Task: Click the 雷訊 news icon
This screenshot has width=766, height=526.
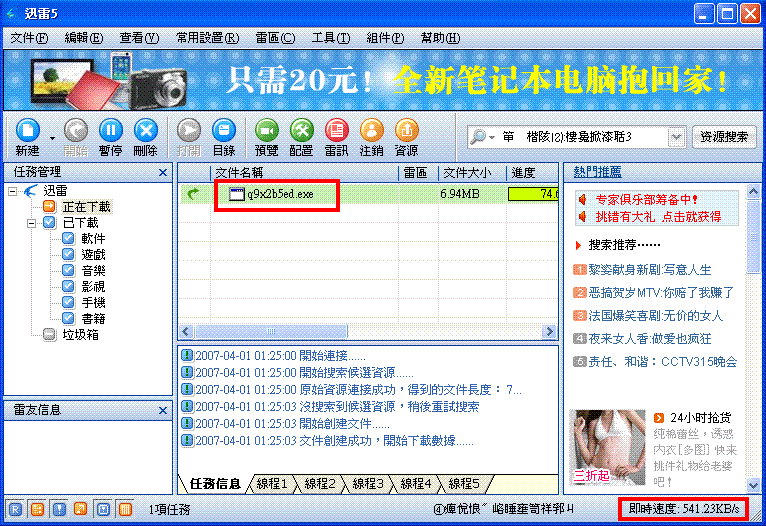Action: tap(337, 130)
